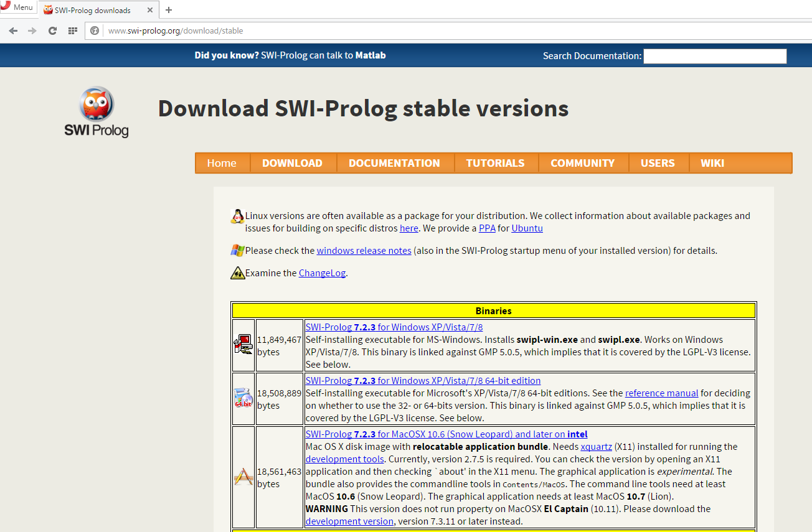The width and height of the screenshot is (812, 532).
Task: Open the USERS menu item
Action: [x=658, y=163]
